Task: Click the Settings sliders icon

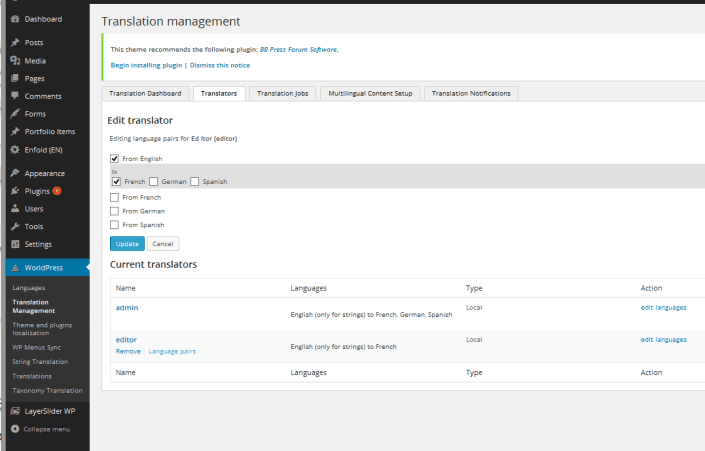Action: (x=15, y=244)
